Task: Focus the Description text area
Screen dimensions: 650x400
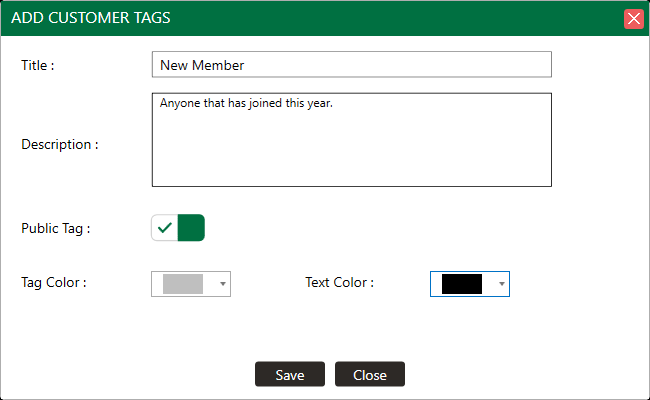Action: point(352,140)
